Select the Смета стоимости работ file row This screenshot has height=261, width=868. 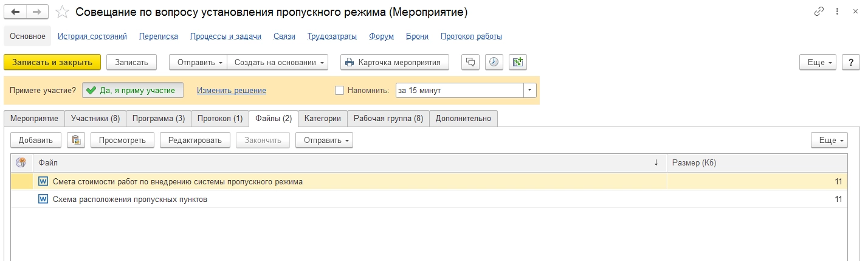(177, 181)
